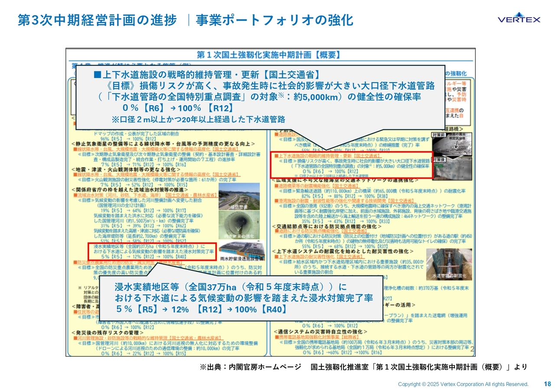Click the Vertex Corporation copyright notice in the footer
This screenshot has height=392, width=555.
point(463,384)
